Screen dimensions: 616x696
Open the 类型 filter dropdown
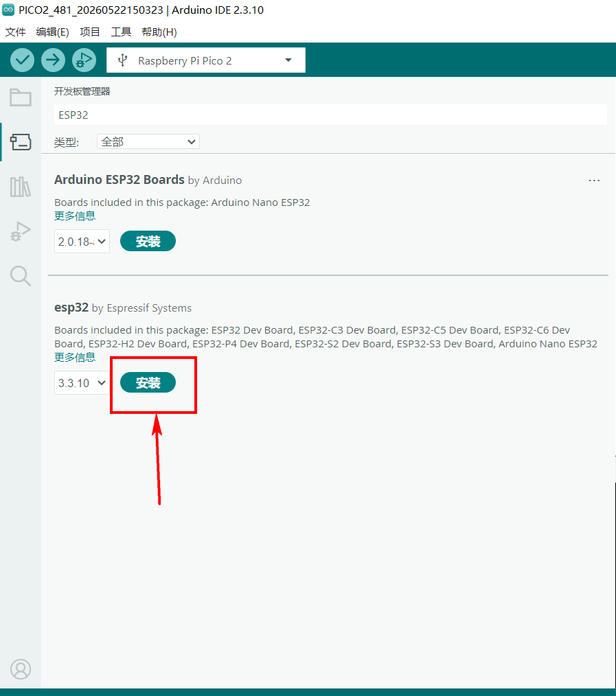[x=148, y=141]
